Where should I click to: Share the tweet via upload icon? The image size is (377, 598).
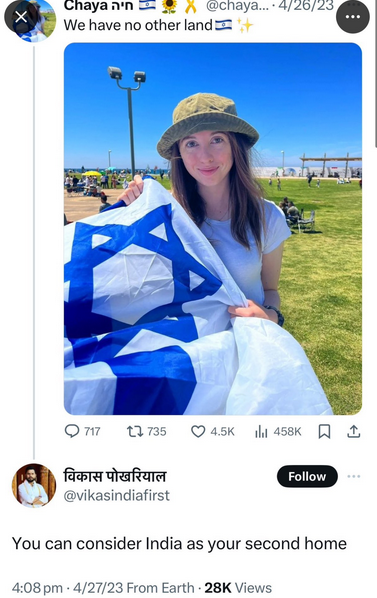coord(353,431)
